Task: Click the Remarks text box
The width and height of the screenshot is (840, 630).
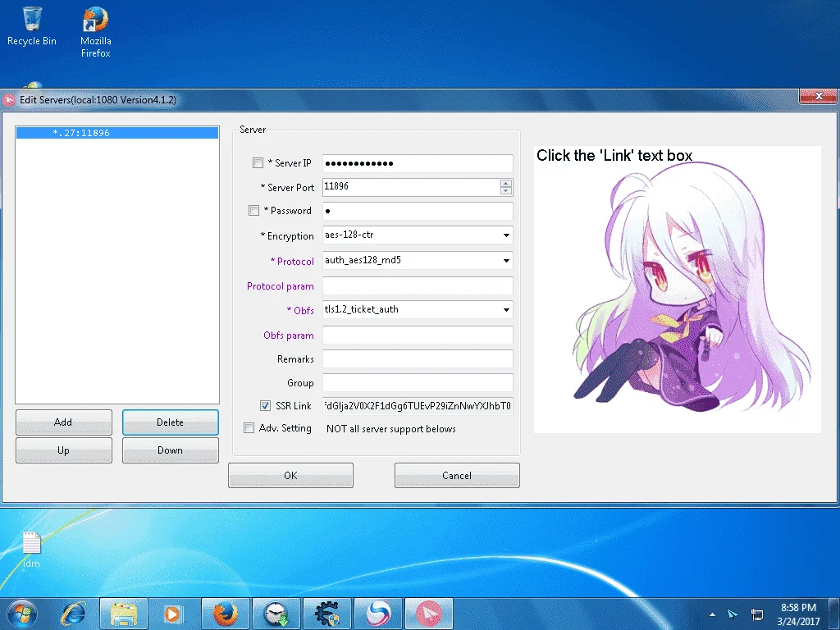Action: tap(418, 359)
